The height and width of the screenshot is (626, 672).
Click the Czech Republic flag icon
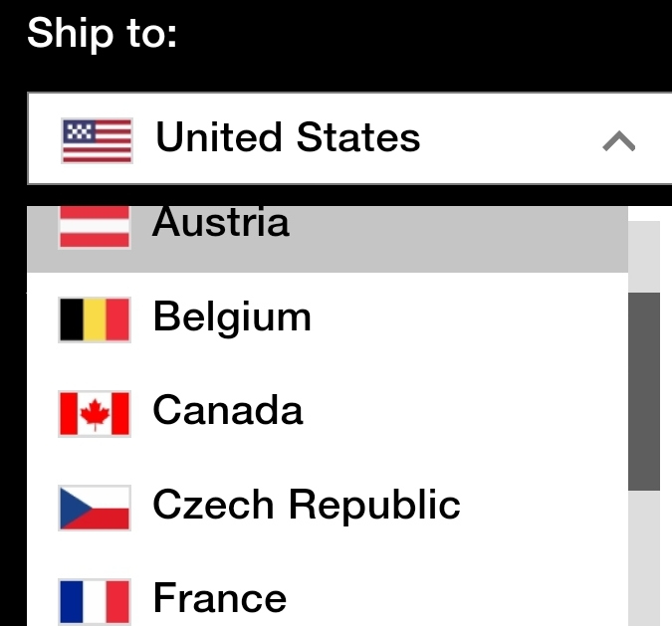tap(95, 507)
